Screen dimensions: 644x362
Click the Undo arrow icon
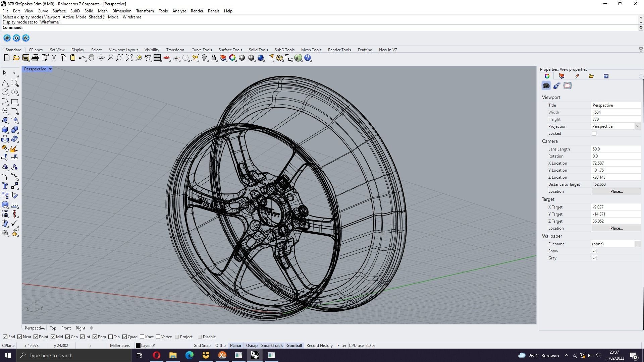[x=82, y=58]
